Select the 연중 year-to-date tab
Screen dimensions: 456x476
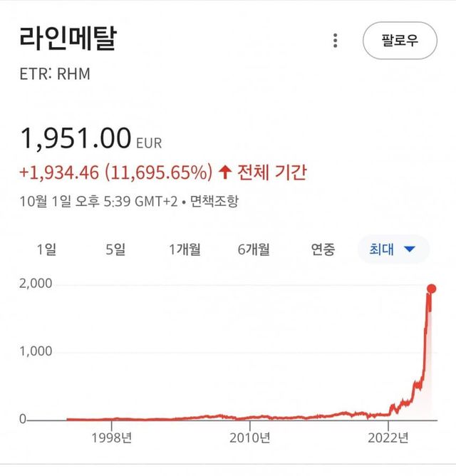coord(323,249)
